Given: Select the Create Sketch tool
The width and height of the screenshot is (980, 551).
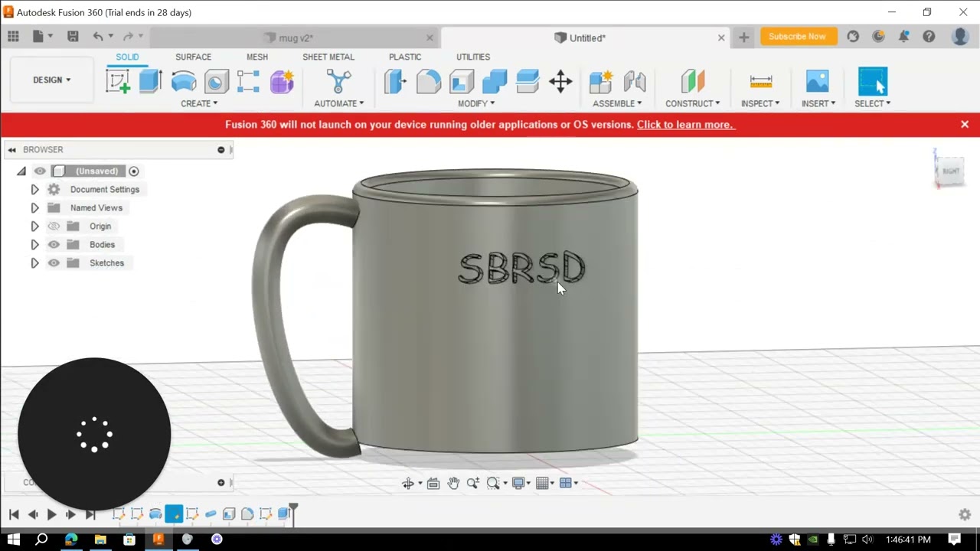Looking at the screenshot, I should click(118, 81).
